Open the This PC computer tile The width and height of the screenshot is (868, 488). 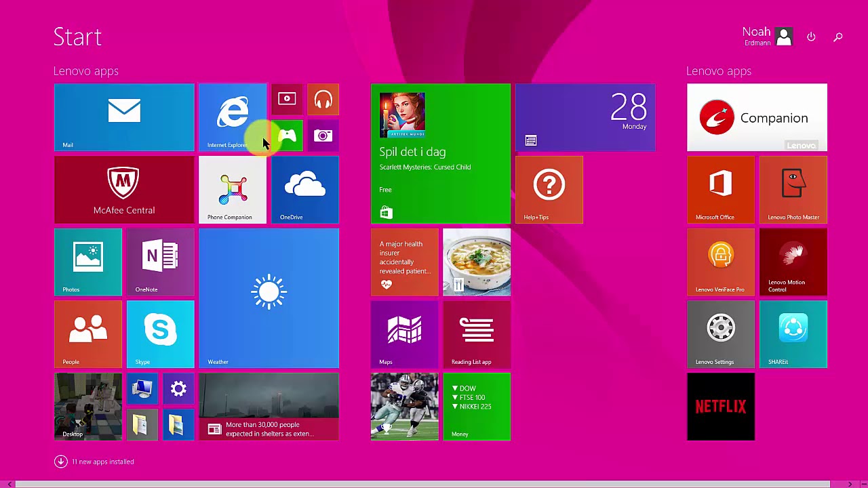tap(142, 388)
